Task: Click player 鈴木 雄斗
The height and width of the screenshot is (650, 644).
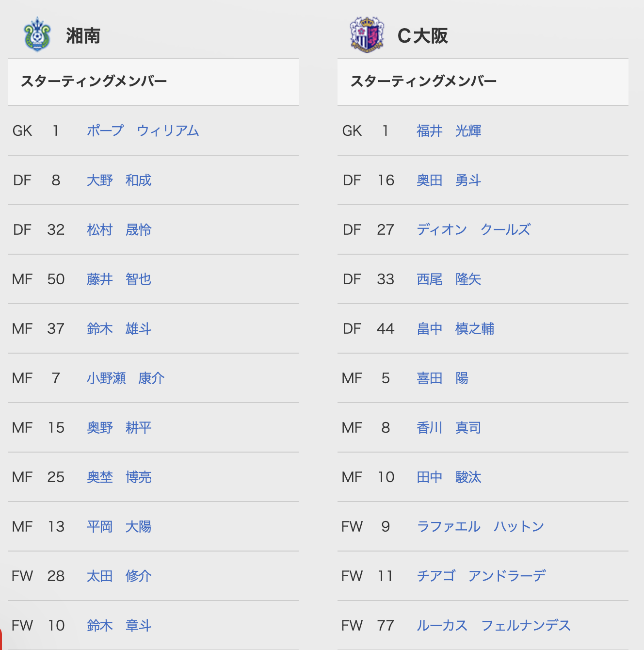Action: (x=119, y=328)
